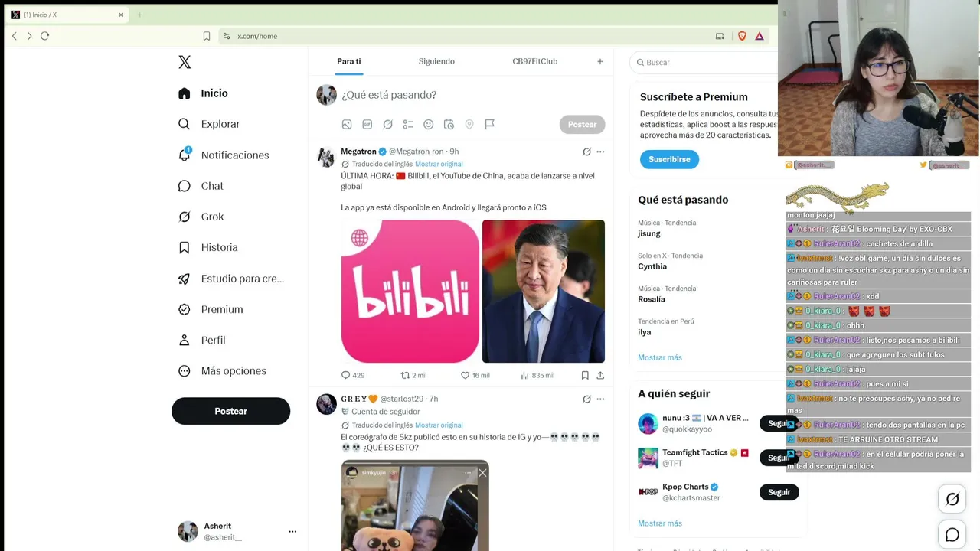The image size is (980, 551).
Task: Open the Megatron profile name link
Action: [358, 152]
